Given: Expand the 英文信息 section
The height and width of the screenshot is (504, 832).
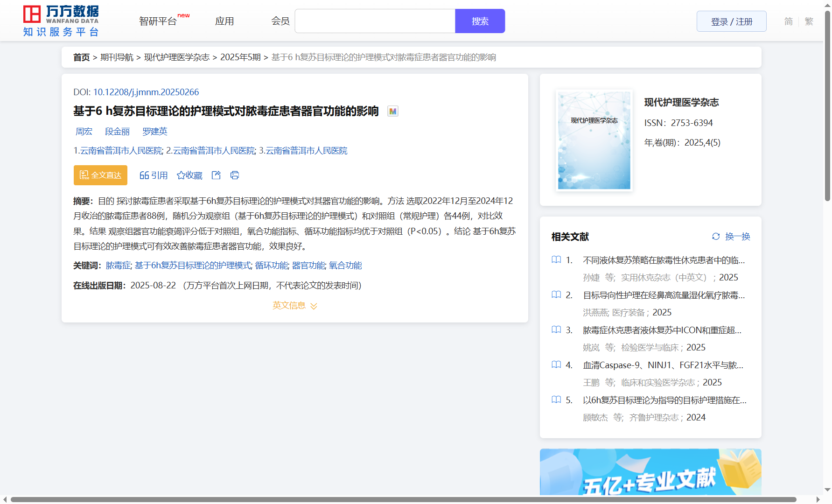Looking at the screenshot, I should tap(294, 306).
